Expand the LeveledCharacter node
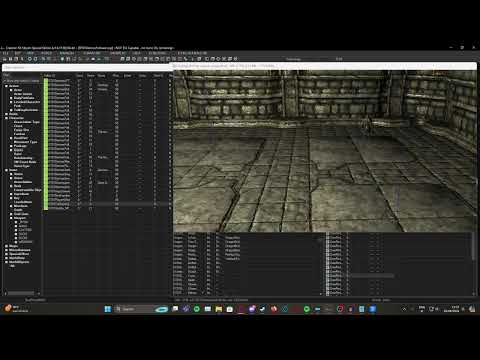This screenshot has height=360, width=480. [x=11, y=102]
